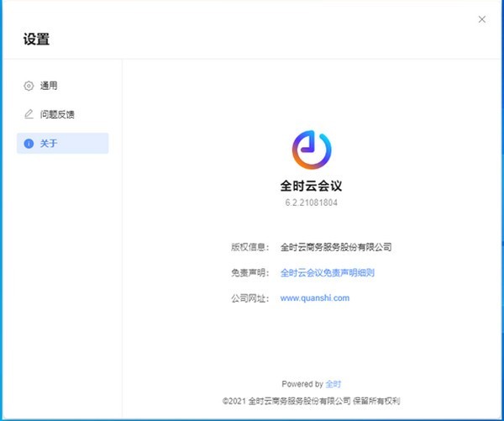Click the 公司网址 label
Viewport: 504px width, 421px height.
click(x=249, y=298)
